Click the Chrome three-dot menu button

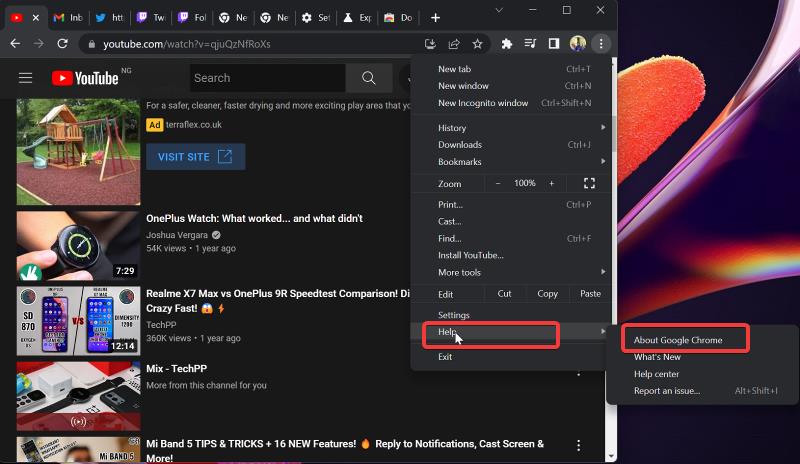(601, 44)
